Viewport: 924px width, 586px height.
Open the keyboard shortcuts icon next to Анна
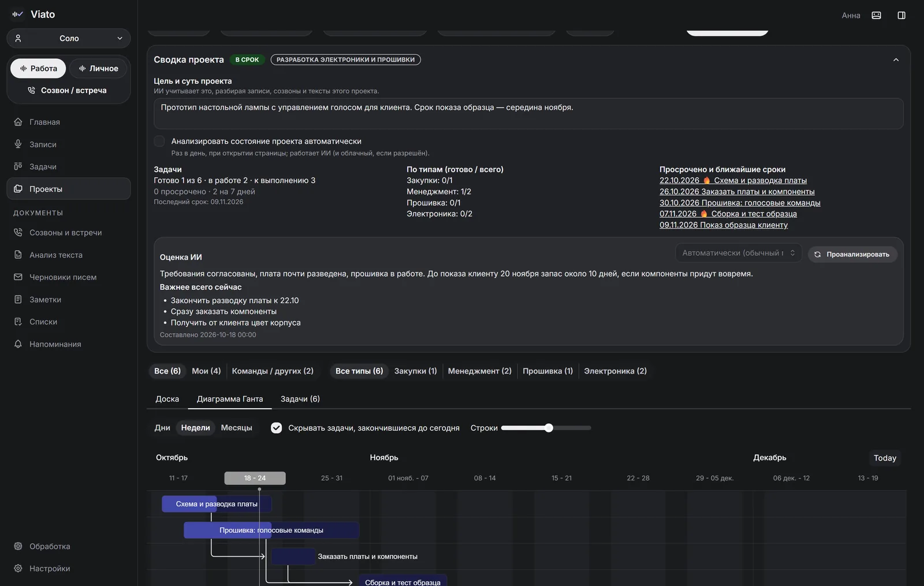coord(876,16)
